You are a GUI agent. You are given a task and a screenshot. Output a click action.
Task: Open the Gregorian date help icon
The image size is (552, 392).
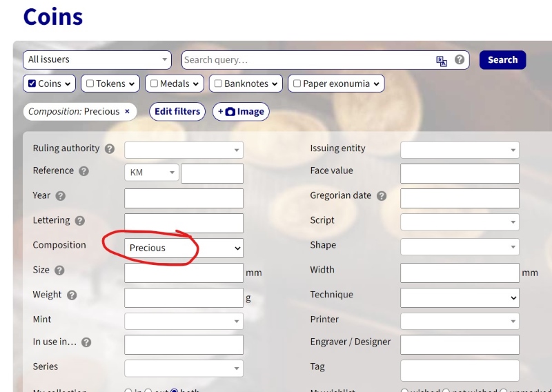click(382, 196)
